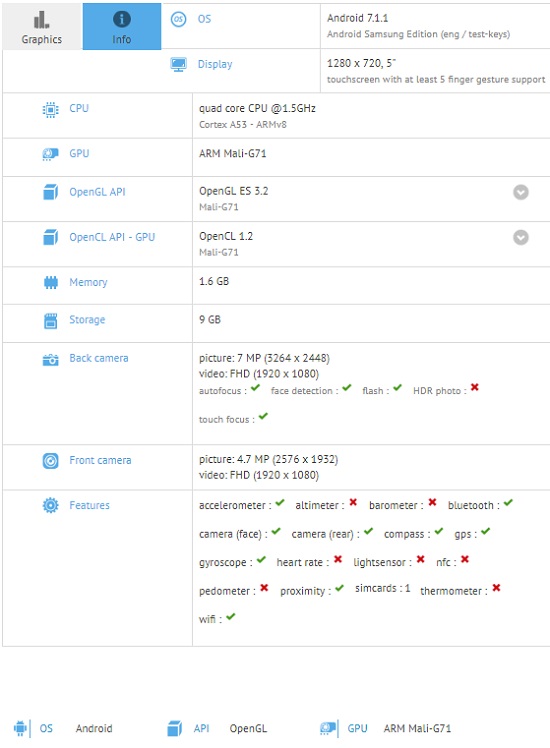Click the GPU card icon in specs
Image resolution: width=550 pixels, height=748 pixels.
tap(50, 154)
